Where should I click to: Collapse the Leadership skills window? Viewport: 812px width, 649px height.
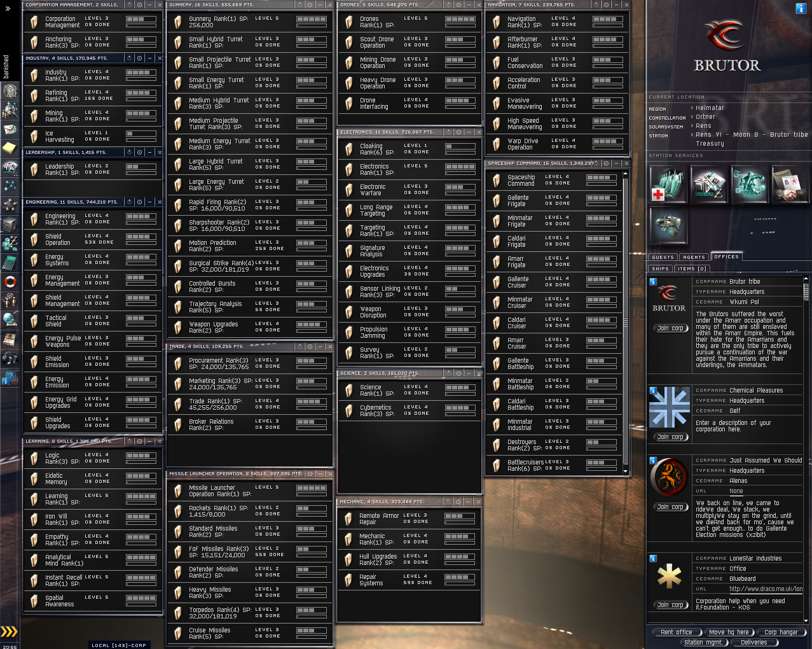coord(149,153)
